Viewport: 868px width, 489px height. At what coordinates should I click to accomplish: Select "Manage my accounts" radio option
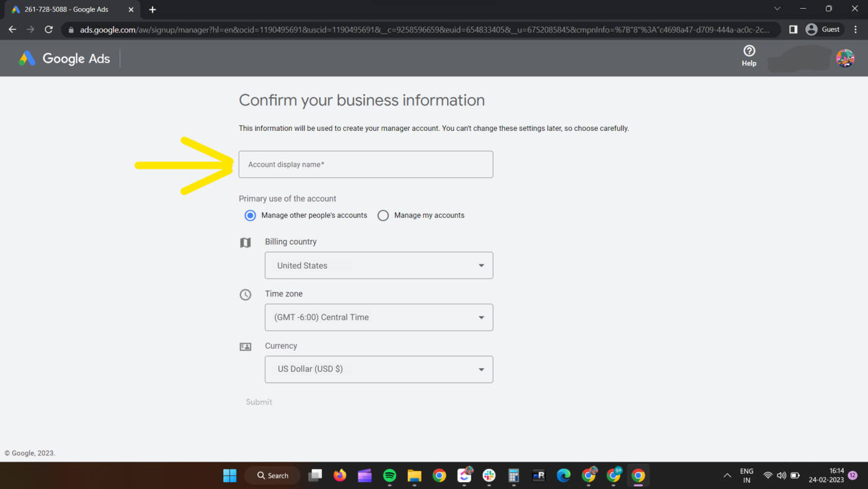tap(383, 215)
